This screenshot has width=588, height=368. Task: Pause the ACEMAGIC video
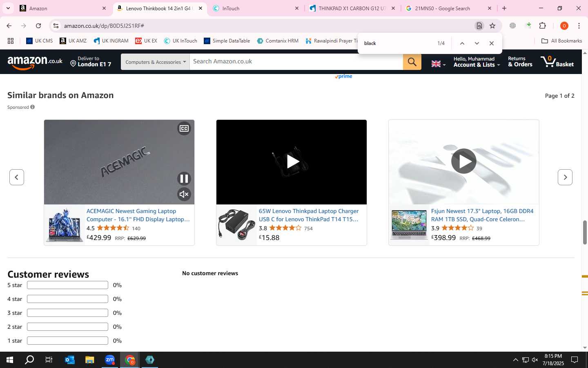(x=184, y=179)
